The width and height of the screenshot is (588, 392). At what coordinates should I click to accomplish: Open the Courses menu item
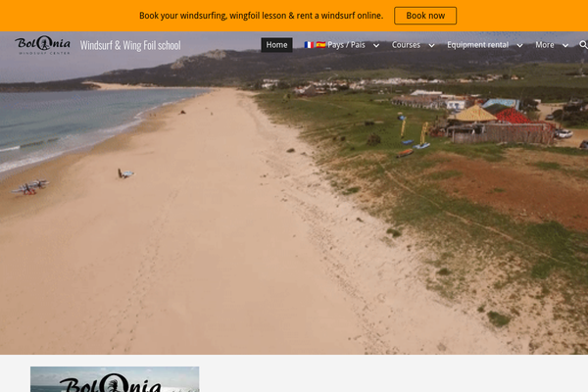point(406,45)
